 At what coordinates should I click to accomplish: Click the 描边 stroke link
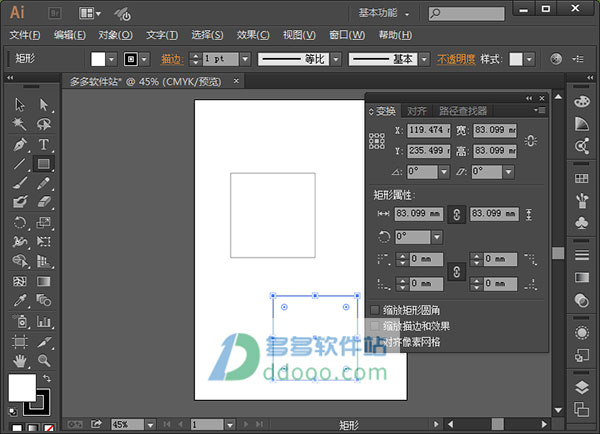coord(172,59)
